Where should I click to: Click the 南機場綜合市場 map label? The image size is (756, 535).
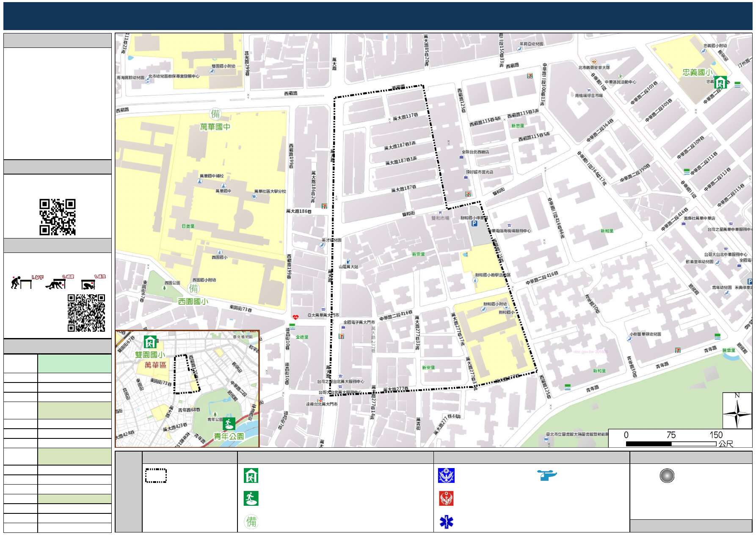tap(589, 96)
